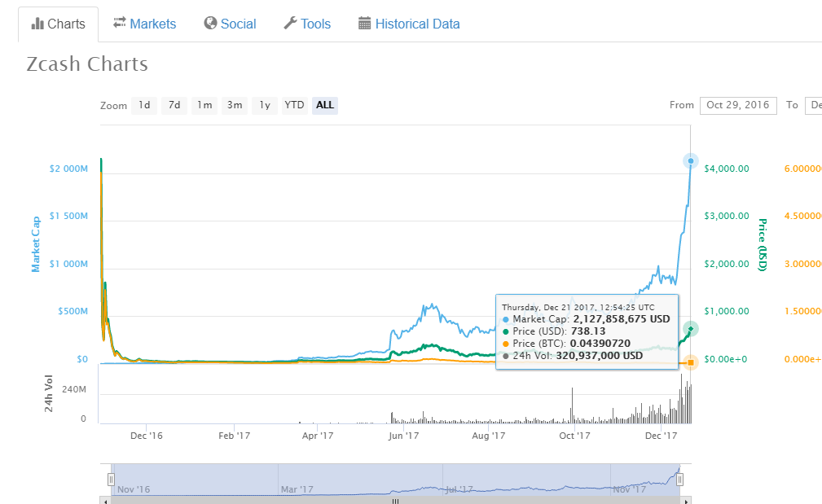Set chart zoom to 1y

(x=265, y=105)
